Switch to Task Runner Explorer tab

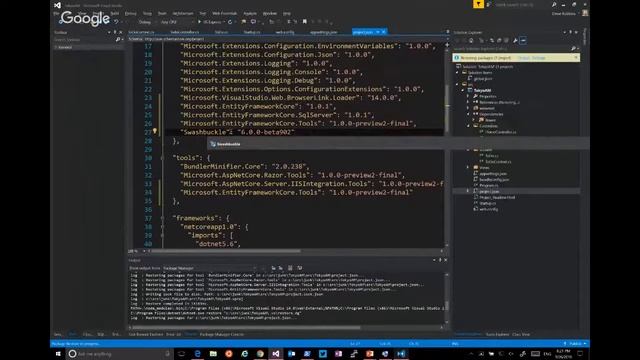[x=146, y=334]
